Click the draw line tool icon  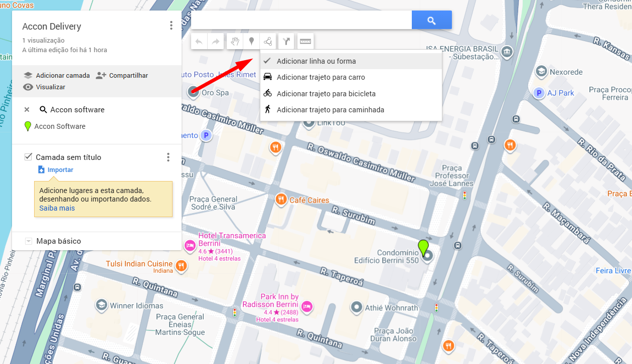pyautogui.click(x=268, y=42)
